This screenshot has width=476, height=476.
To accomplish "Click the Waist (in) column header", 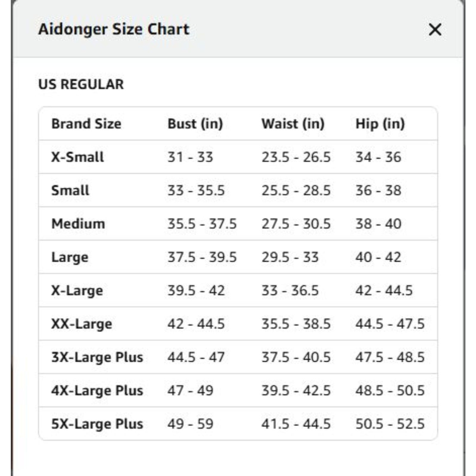I will coord(293,123).
